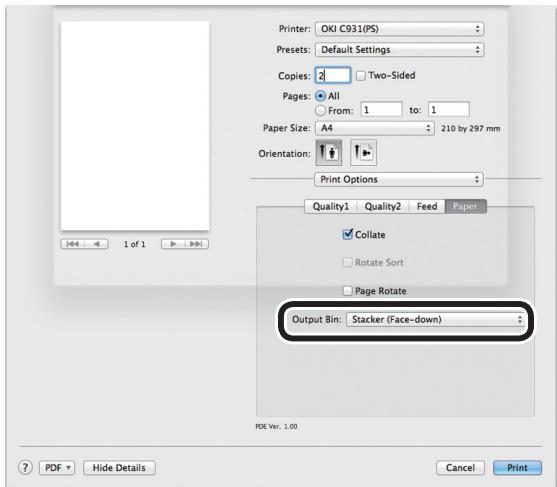The width and height of the screenshot is (557, 487).
Task: Uncheck the Collate checkbox
Action: coord(347,234)
